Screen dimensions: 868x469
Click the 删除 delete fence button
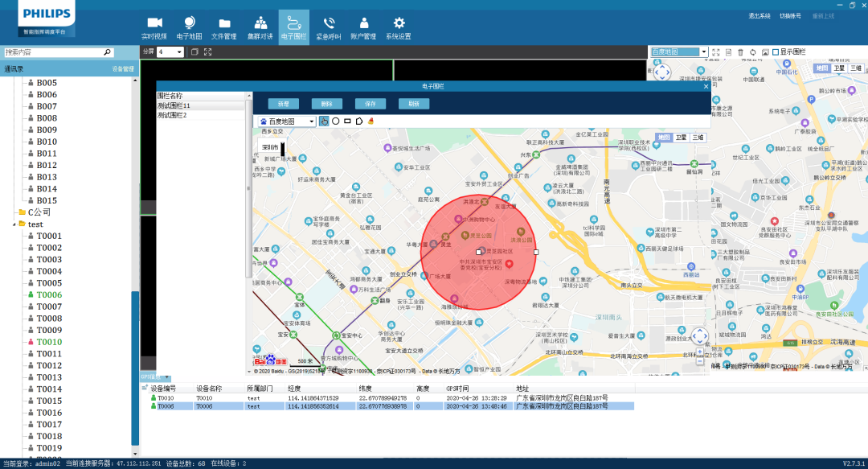point(326,104)
